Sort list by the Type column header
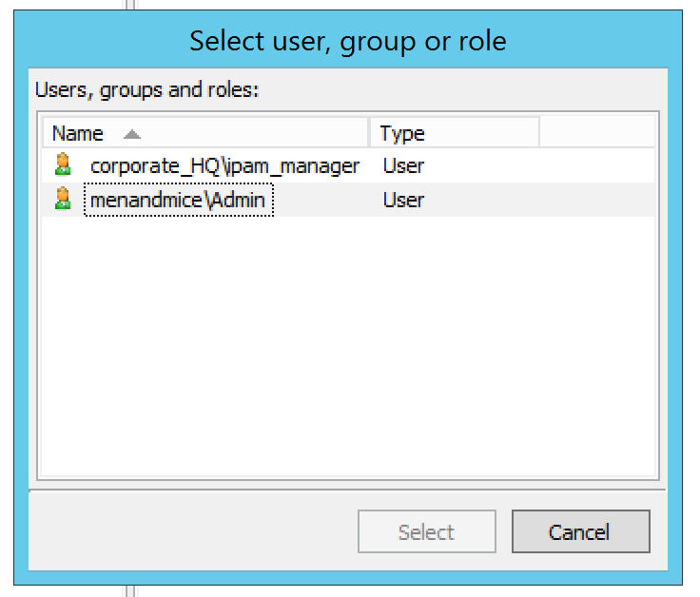The width and height of the screenshot is (700, 597). (401, 133)
